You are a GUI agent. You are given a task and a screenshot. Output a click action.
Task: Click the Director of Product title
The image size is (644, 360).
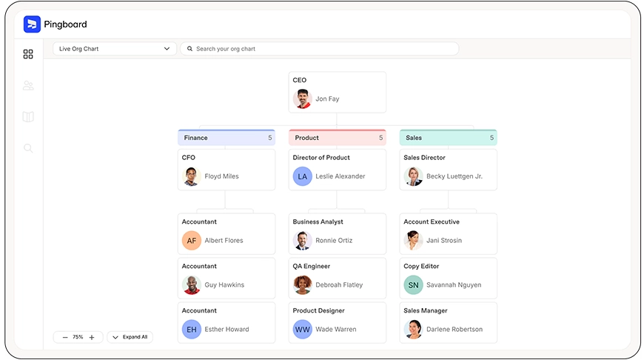(x=321, y=157)
